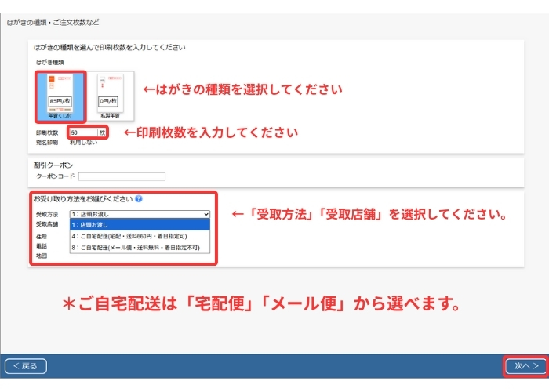Open the 受取方法 dropdown
This screenshot has height=392, width=549.
click(x=140, y=213)
